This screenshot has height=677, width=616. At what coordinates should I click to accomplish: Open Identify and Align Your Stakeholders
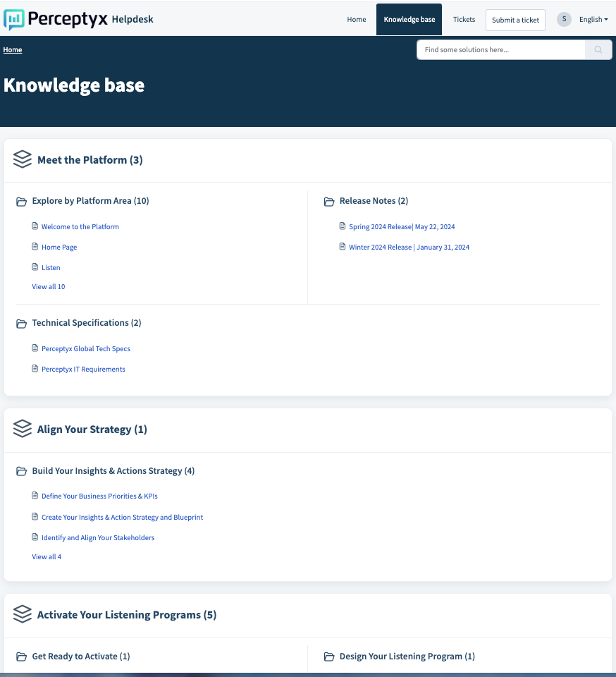click(98, 537)
